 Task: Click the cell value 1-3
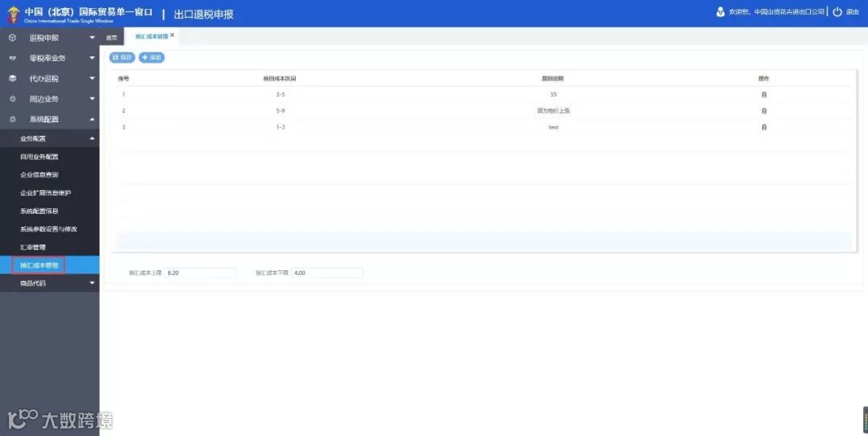pyautogui.click(x=280, y=127)
